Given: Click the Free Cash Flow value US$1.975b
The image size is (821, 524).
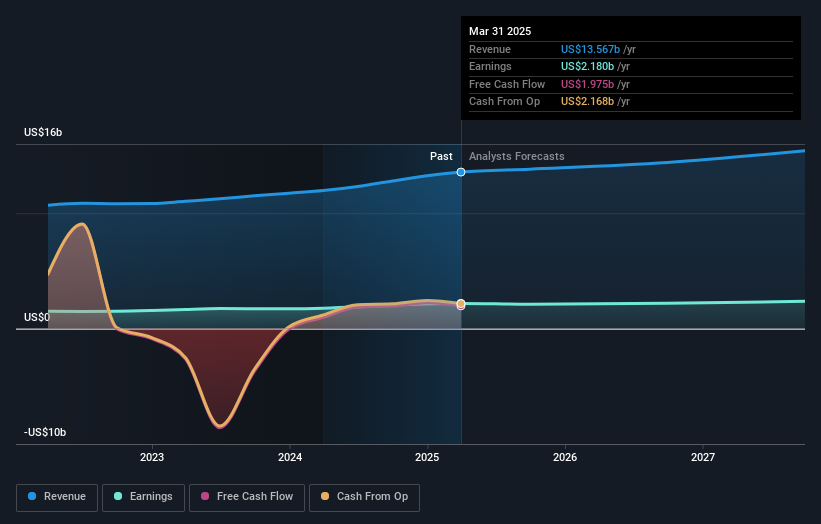Looking at the screenshot, I should pyautogui.click(x=587, y=84).
